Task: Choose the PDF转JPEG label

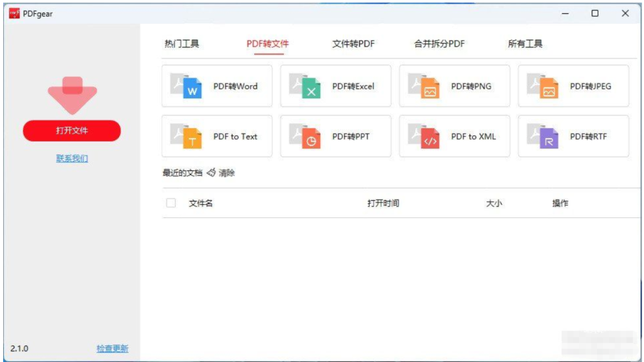Action: tap(591, 86)
